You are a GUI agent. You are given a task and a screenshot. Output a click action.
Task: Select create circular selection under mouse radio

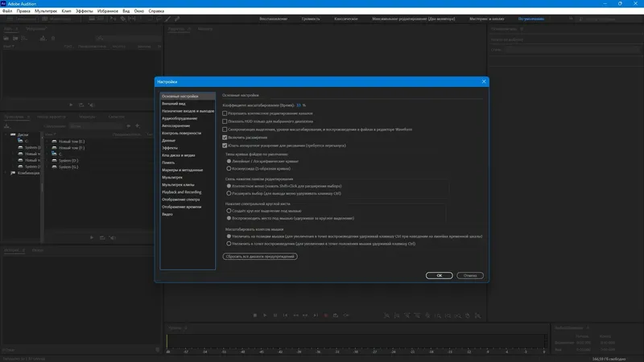pos(229,211)
